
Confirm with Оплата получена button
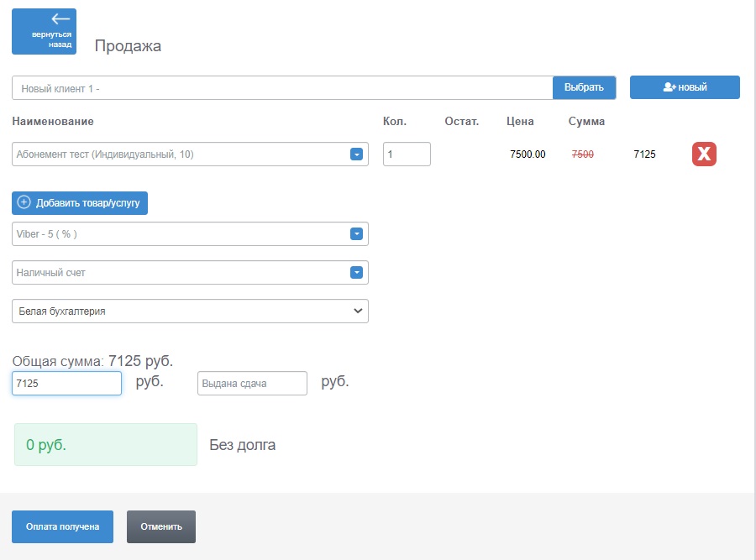tap(63, 526)
